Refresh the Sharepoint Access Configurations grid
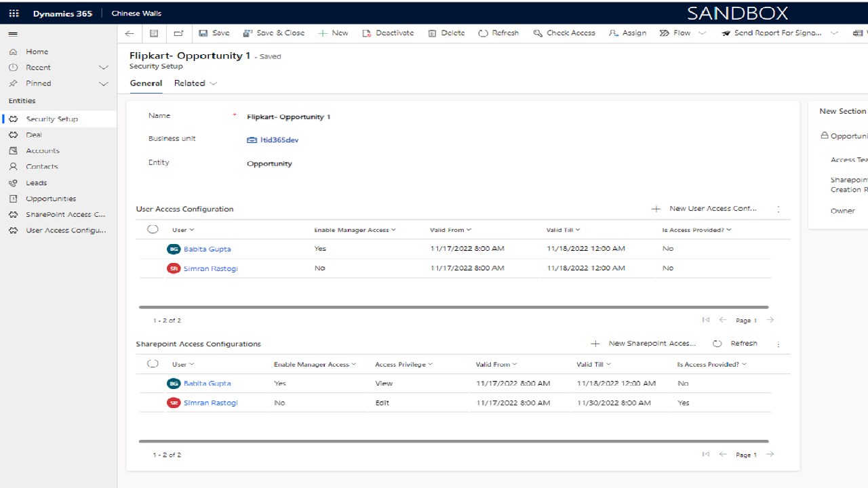 point(735,344)
